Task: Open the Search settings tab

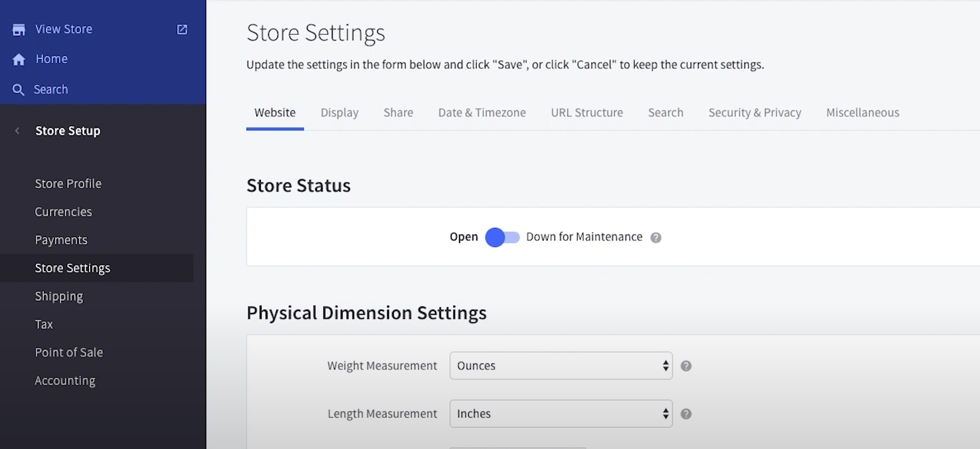Action: pos(666,113)
